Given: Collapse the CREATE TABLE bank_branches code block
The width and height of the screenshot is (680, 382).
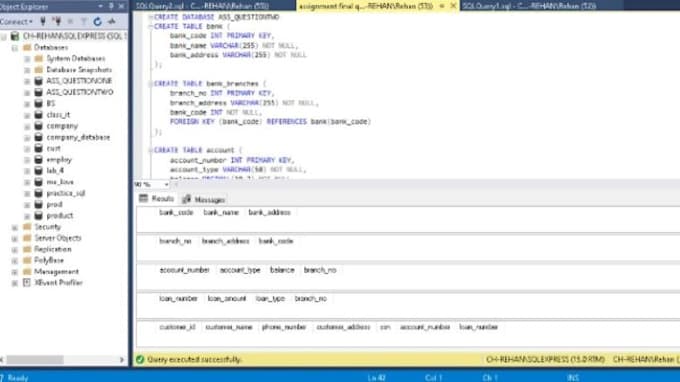Looking at the screenshot, I should [x=150, y=83].
